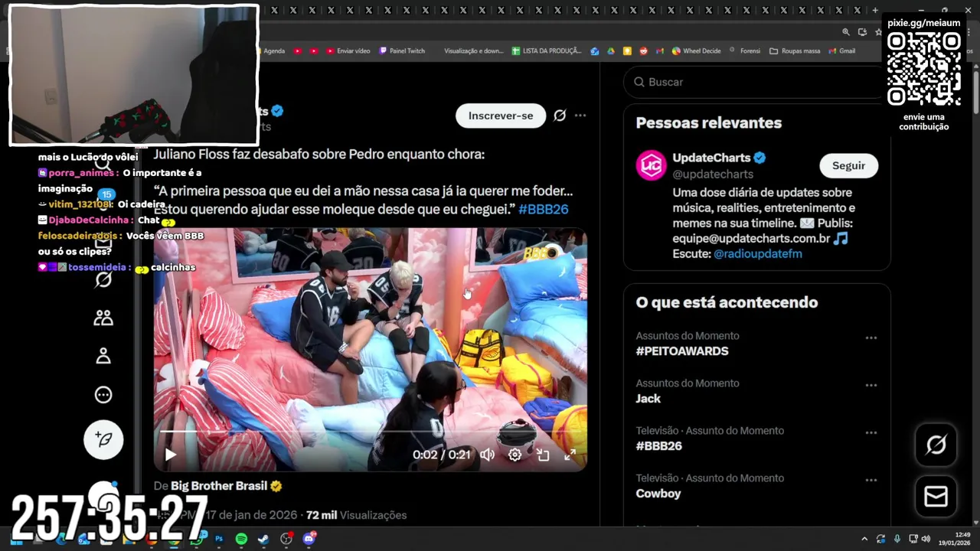Viewport: 980px width, 551px height.
Task: Click the zoom magnifier in address bar
Action: click(846, 32)
